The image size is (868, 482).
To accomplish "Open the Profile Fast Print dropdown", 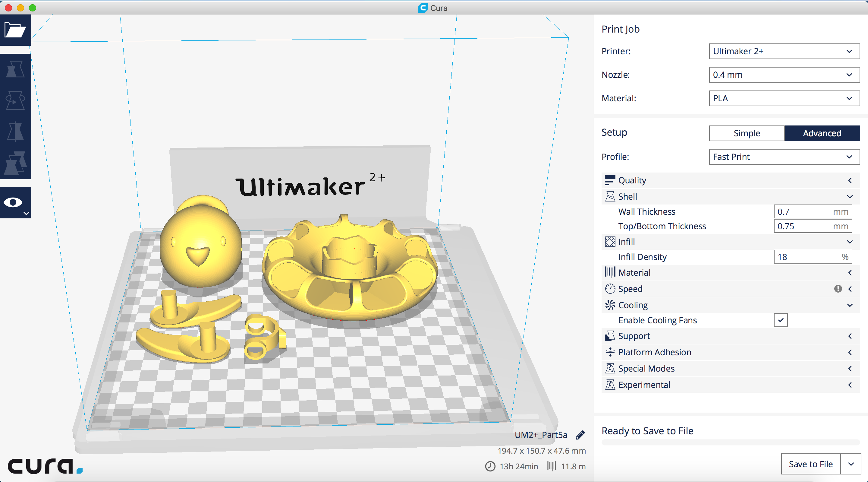I will pos(784,157).
